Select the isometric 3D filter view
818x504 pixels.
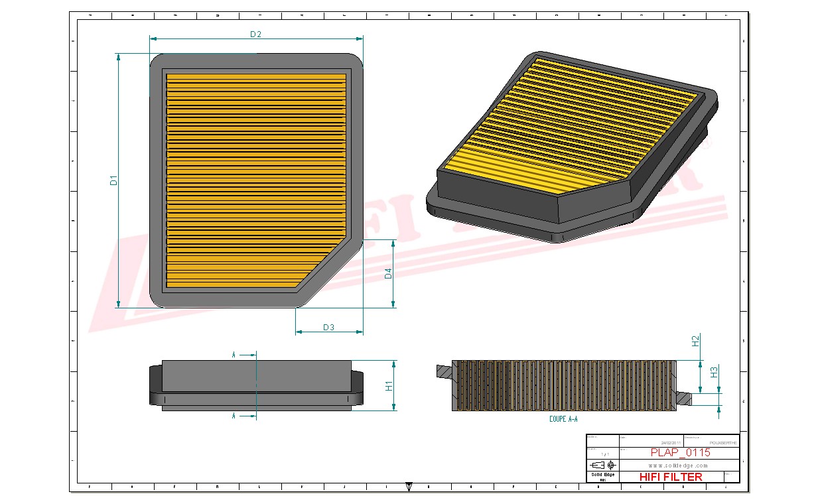[x=574, y=146]
